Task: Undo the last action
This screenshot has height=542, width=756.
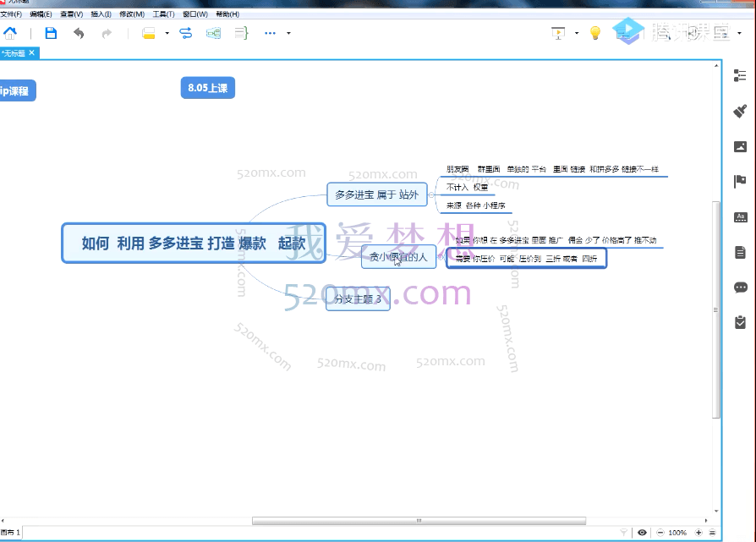Action: 79,33
